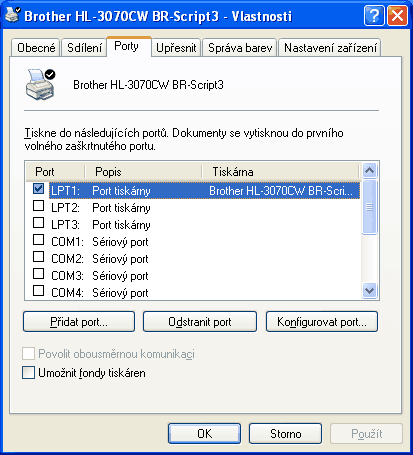Go to the Upřesnit tab
The height and width of the screenshot is (455, 413).
pyautogui.click(x=176, y=48)
